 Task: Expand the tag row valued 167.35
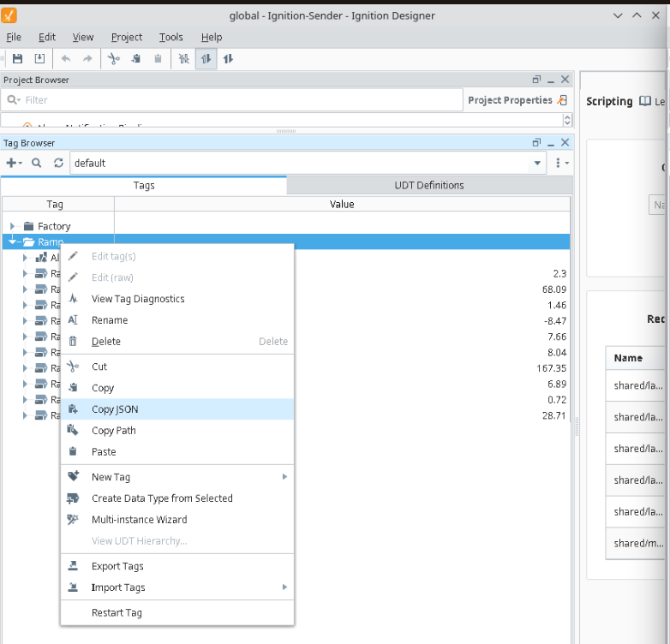[x=25, y=368]
